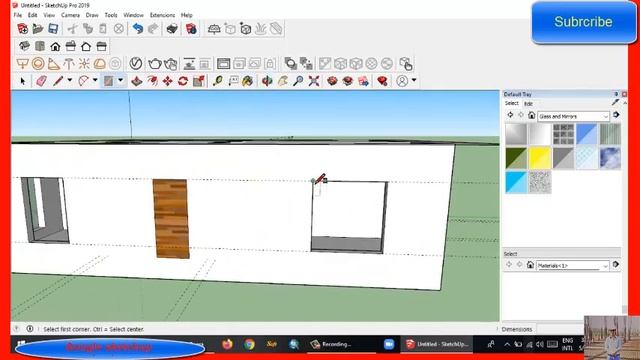The image size is (640, 360).
Task: Select the Zoom magnifier tool
Action: [x=298, y=81]
